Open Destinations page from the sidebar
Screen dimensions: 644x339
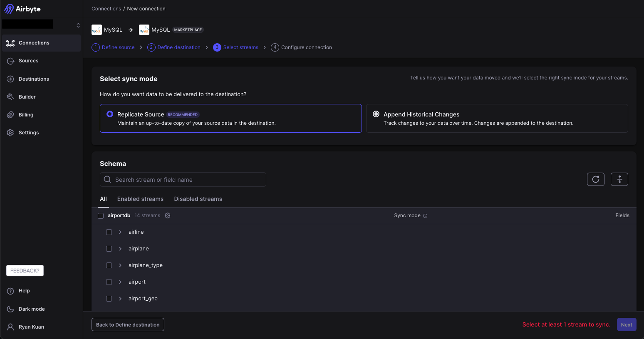pos(34,79)
